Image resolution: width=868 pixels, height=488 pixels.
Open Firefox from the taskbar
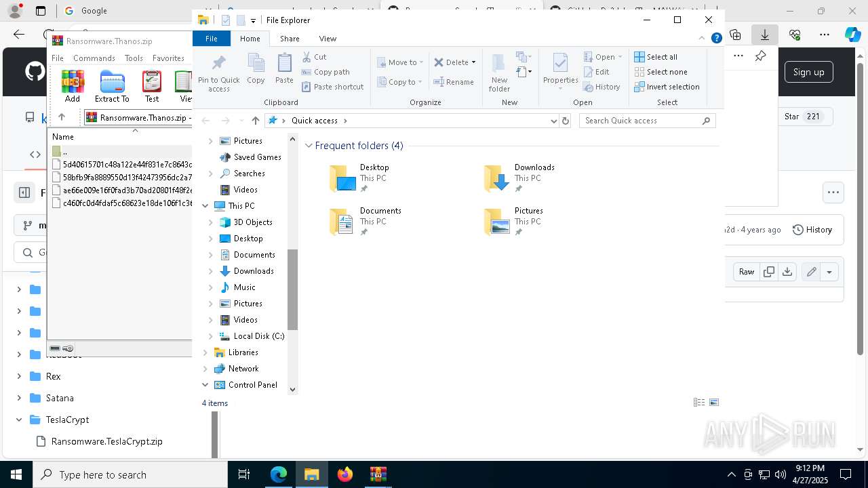[x=345, y=474]
